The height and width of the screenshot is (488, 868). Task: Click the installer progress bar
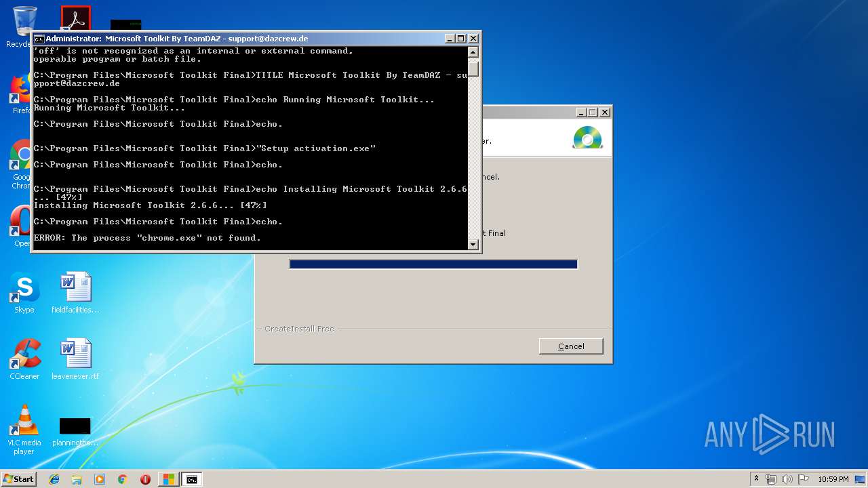point(433,264)
